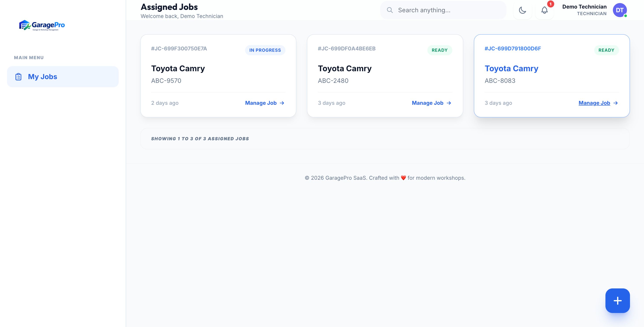Open job card #JC-699D791800D6F

[513, 48]
